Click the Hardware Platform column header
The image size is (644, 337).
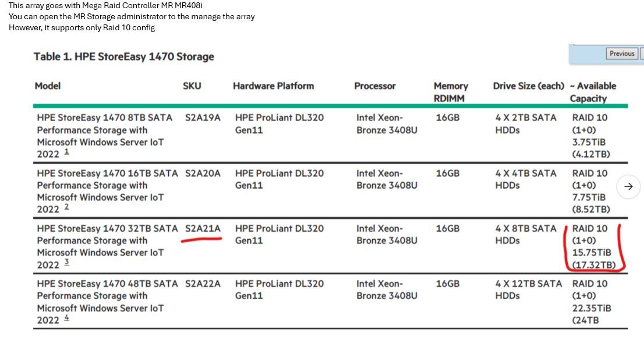click(274, 86)
